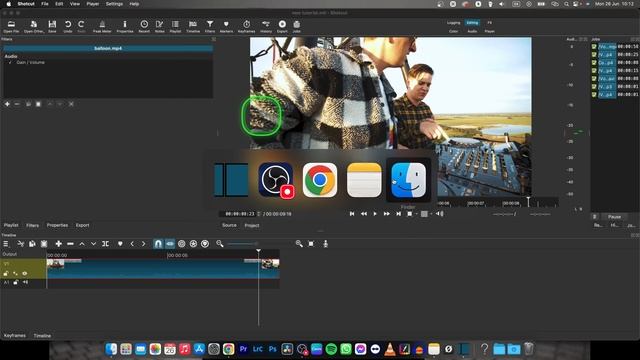Open Spotify from the Dock
Image resolution: width=640 pixels, height=360 pixels.
(x=331, y=349)
